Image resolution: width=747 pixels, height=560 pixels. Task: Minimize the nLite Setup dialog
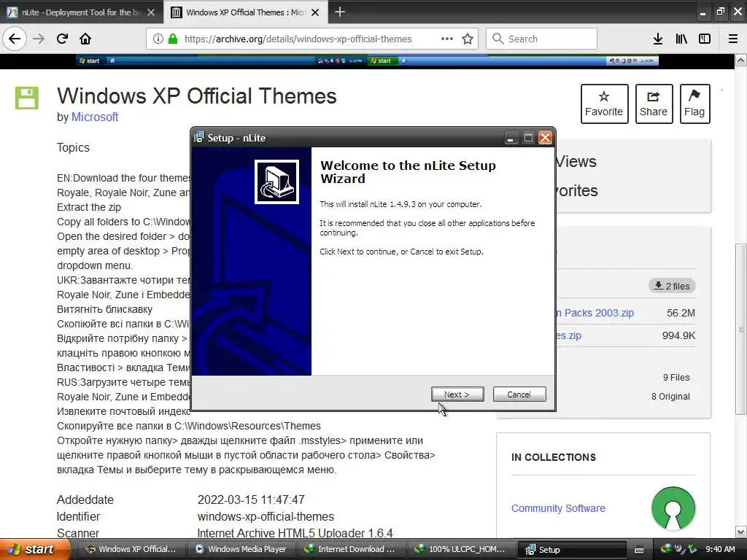tap(510, 138)
